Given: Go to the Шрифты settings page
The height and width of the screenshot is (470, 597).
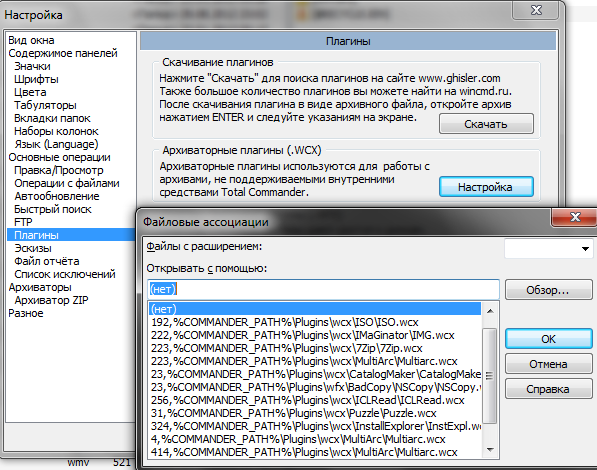Looking at the screenshot, I should click(x=36, y=79).
